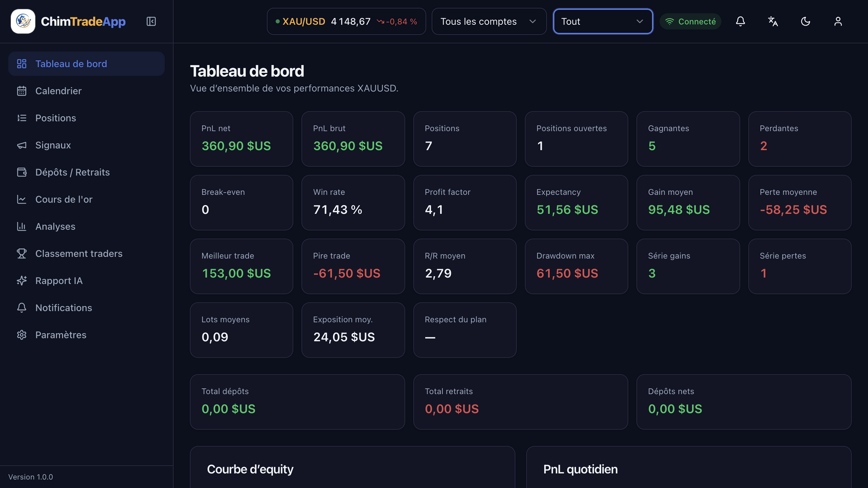Screen dimensions: 868x488
Task: Click the Signaux megaphone icon
Action: coord(22,145)
